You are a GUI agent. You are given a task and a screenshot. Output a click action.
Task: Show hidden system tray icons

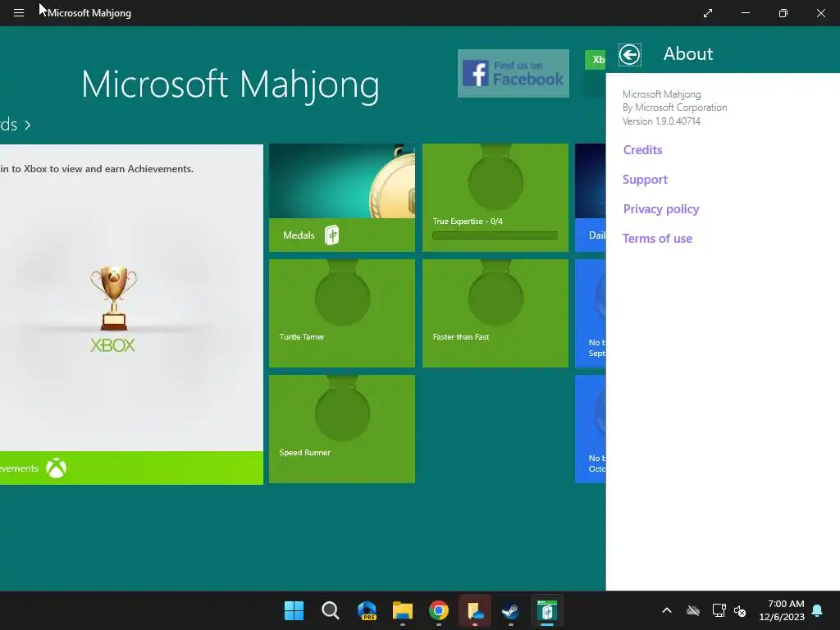point(667,610)
